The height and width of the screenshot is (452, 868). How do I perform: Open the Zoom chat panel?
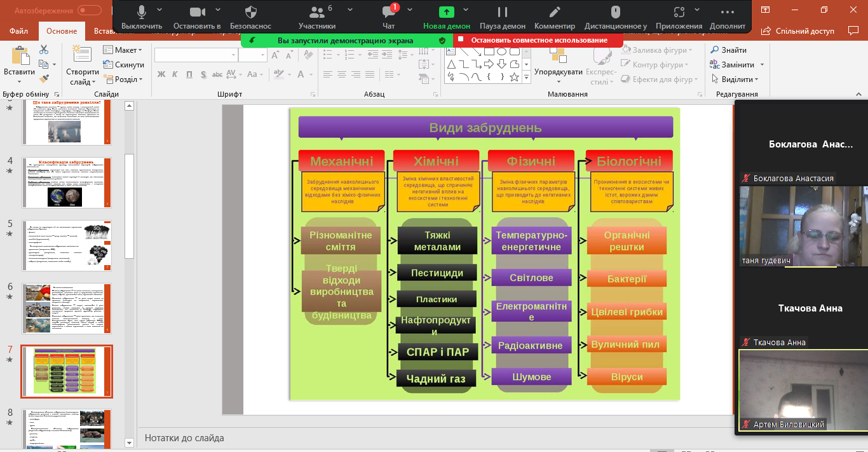388,13
